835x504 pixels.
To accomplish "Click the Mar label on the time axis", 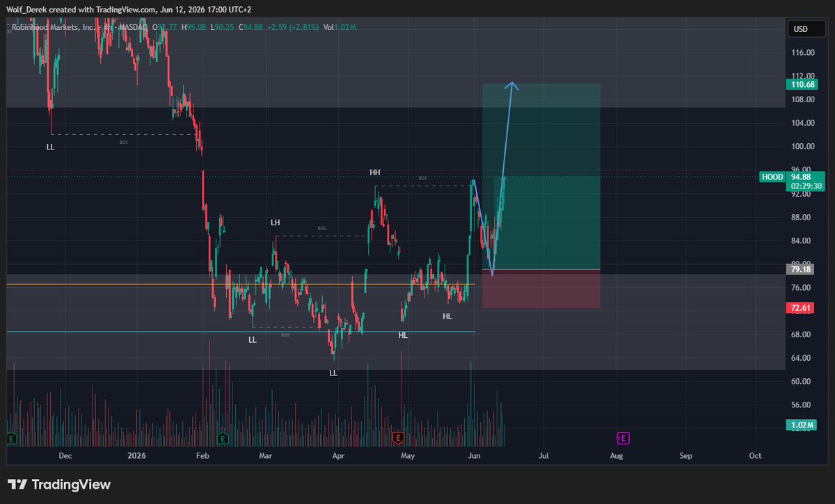I will pos(265,456).
